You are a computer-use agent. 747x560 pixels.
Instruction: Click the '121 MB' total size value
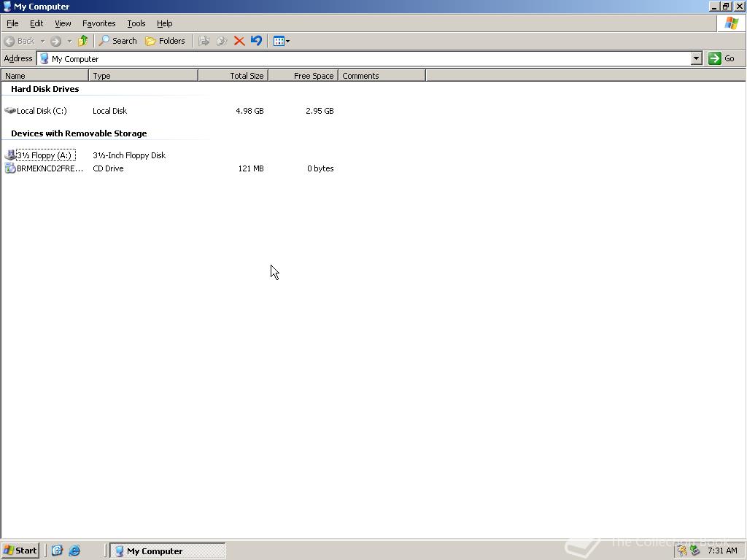pyautogui.click(x=251, y=168)
